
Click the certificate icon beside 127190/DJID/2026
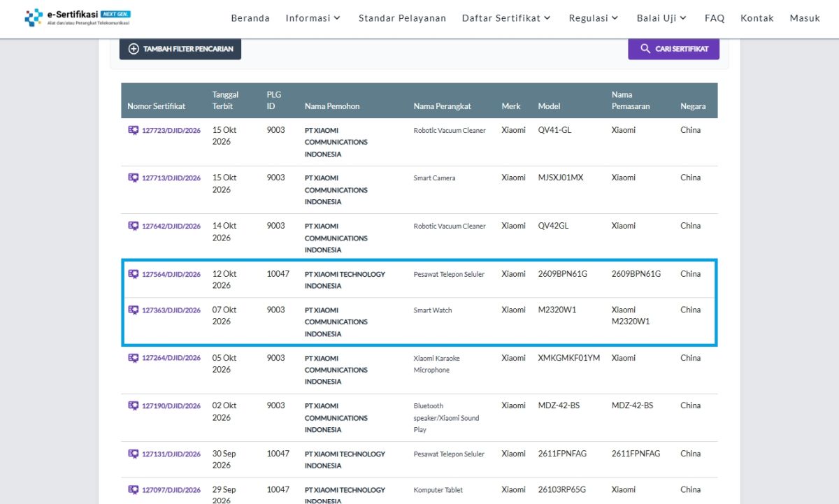134,405
